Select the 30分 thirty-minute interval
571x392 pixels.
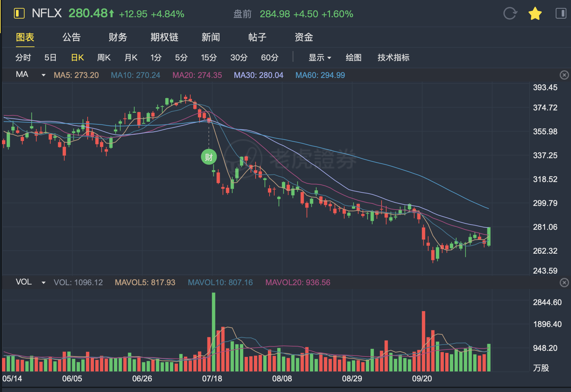[x=239, y=58]
